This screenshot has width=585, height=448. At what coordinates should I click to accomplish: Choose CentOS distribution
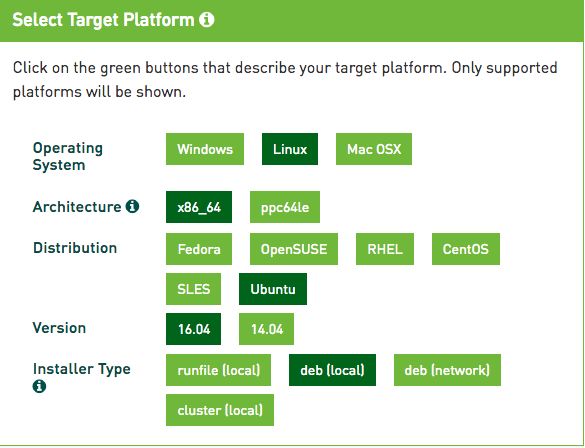pyautogui.click(x=466, y=249)
